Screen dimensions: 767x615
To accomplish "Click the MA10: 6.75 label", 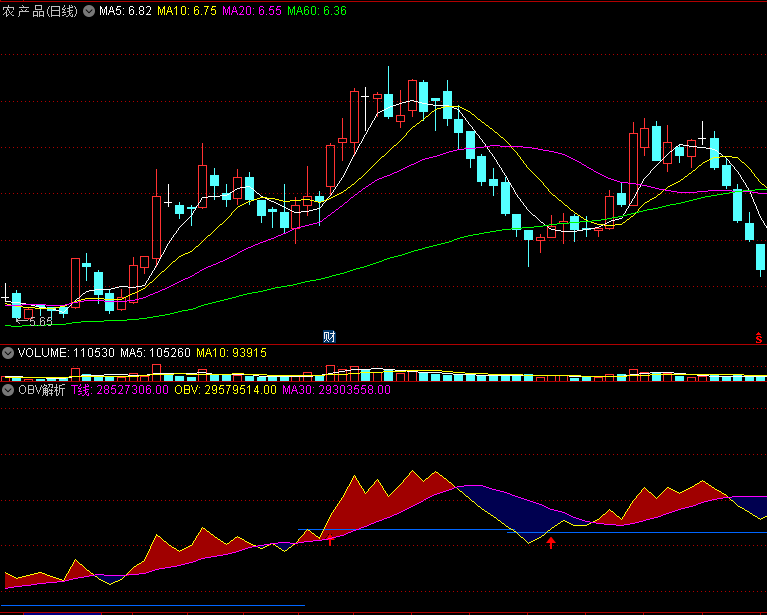I will (x=187, y=11).
